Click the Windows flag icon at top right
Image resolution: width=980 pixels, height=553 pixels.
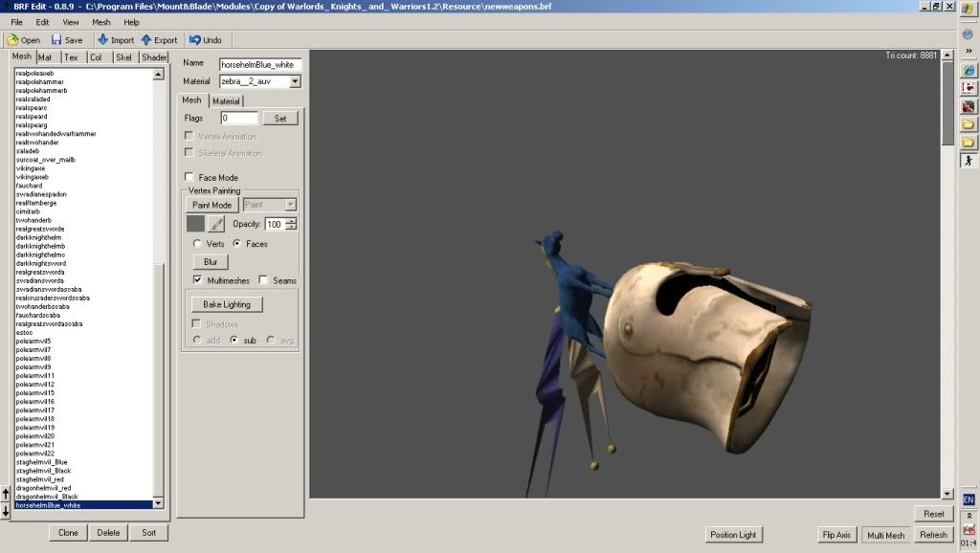pyautogui.click(x=969, y=10)
